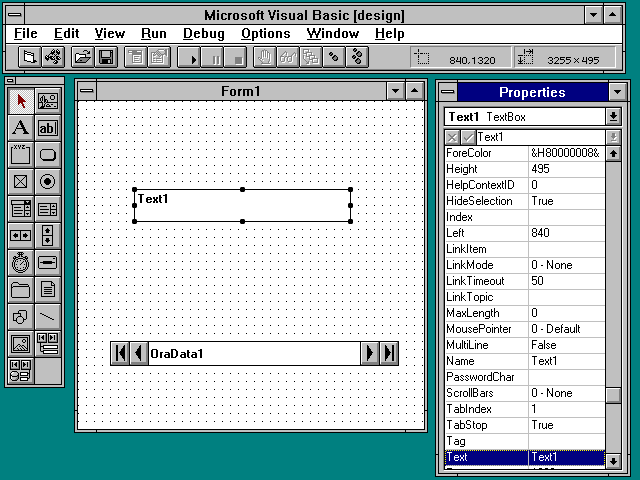The image size is (640, 480).
Task: Click the Save Project floppy disk icon
Action: (106, 57)
